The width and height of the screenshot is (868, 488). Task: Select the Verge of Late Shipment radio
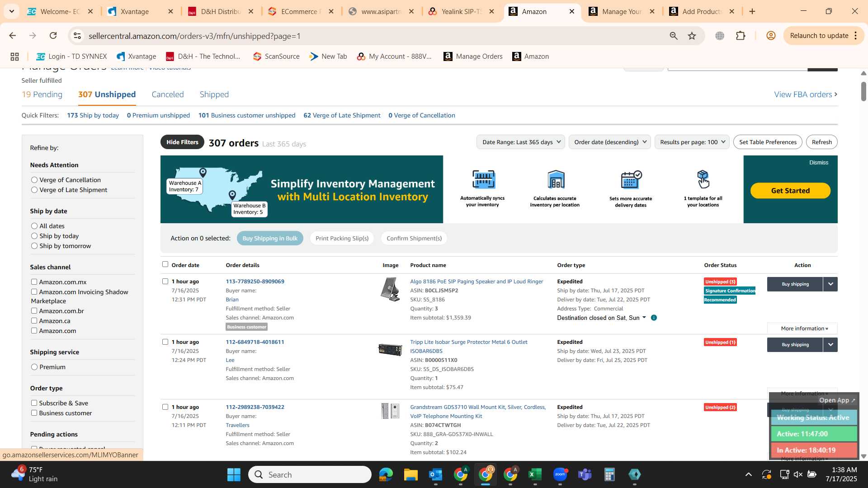click(x=34, y=190)
